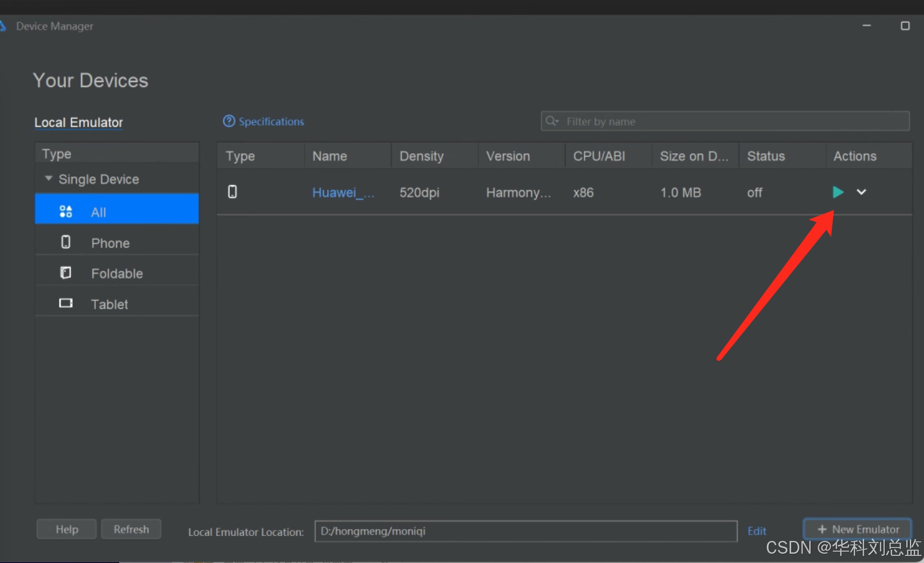Click the search magnifier icon in filter
The height and width of the screenshot is (563, 924).
point(552,121)
